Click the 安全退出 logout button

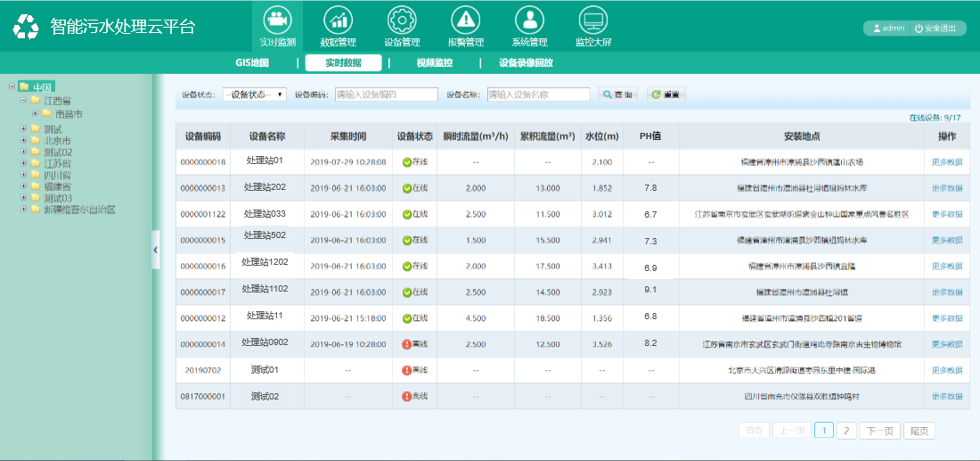[936, 29]
